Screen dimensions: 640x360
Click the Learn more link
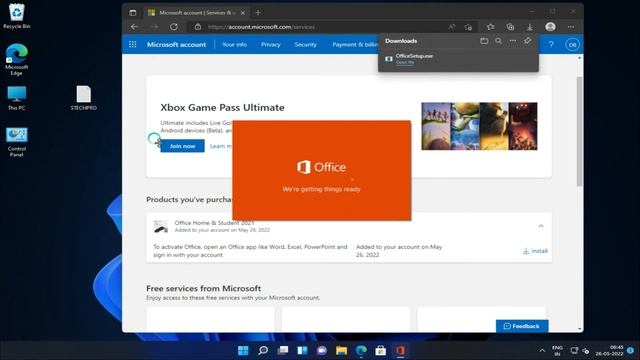221,146
